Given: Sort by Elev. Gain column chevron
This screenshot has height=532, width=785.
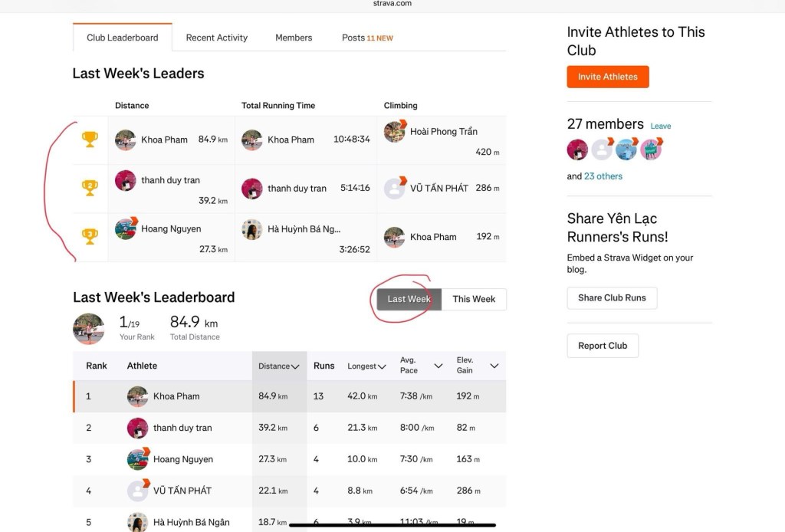Looking at the screenshot, I should (x=494, y=366).
